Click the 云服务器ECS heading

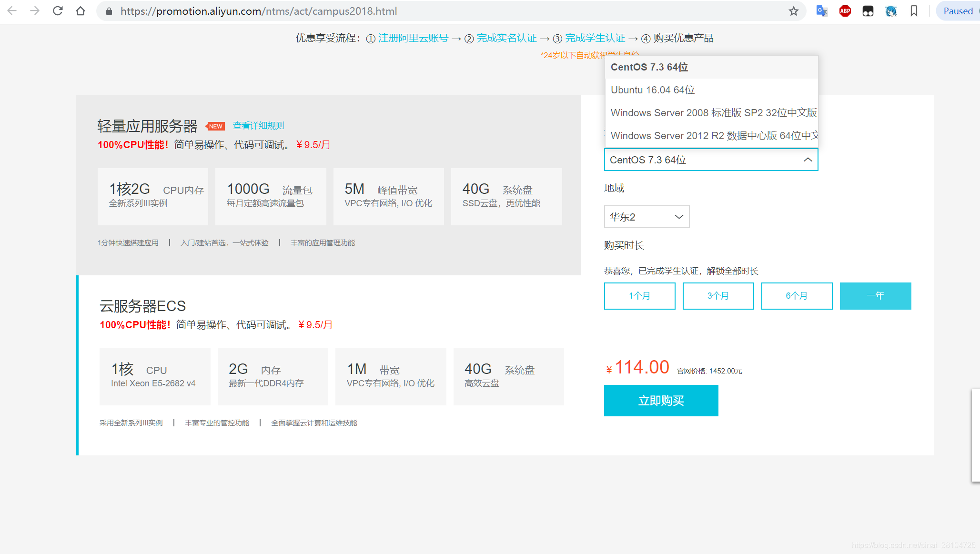[x=142, y=306]
